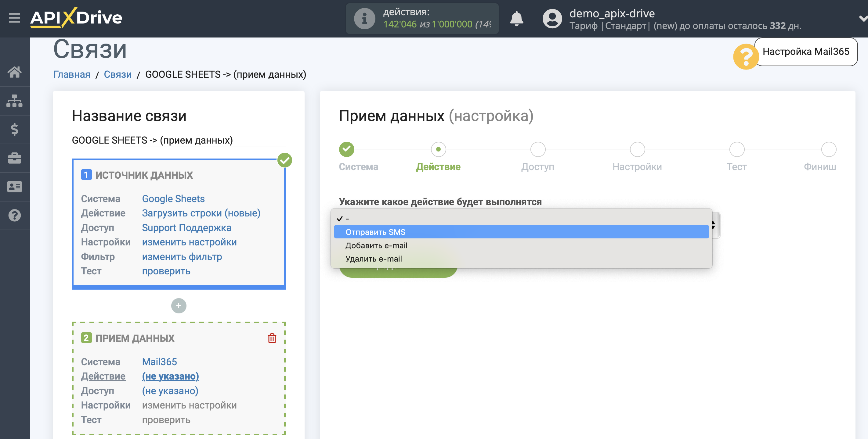Screen dimensions: 868x439
Task: Open notifications bell
Action: click(516, 19)
